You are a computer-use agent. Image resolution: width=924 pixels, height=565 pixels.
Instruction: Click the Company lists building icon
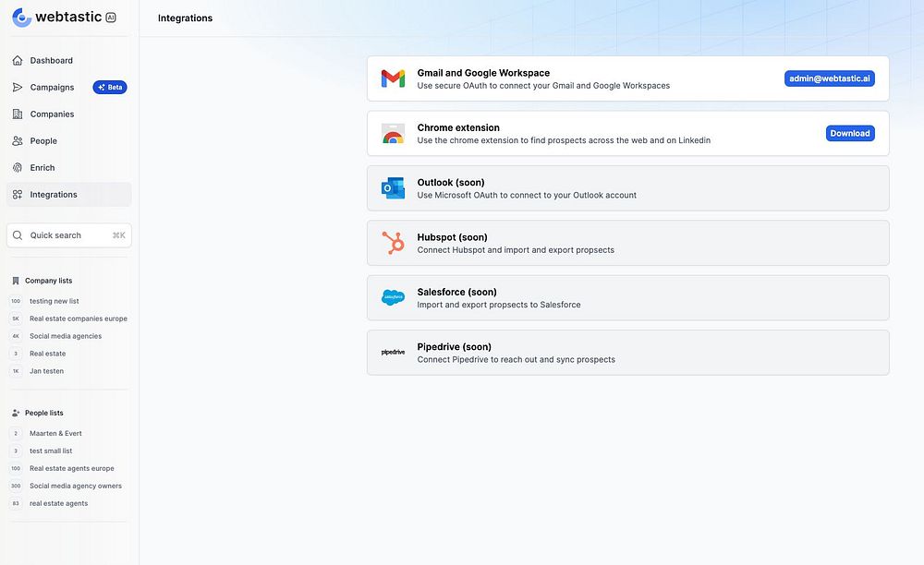tap(16, 281)
